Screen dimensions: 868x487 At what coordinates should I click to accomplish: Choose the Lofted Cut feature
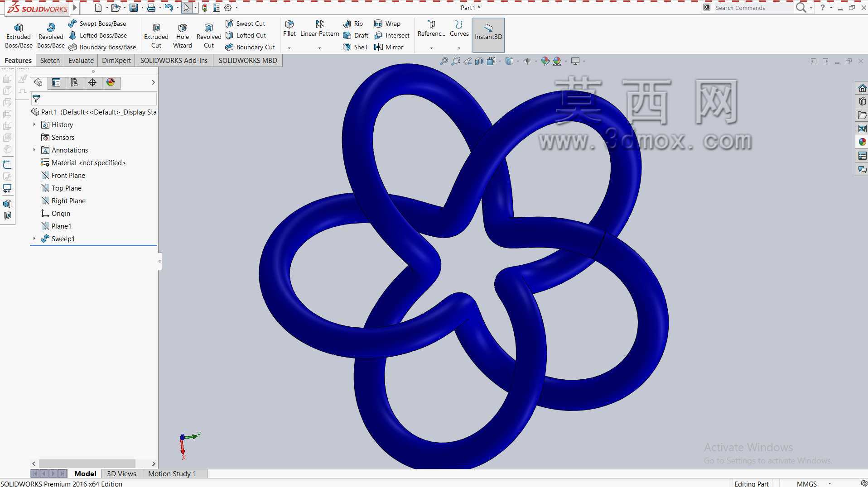pyautogui.click(x=246, y=35)
